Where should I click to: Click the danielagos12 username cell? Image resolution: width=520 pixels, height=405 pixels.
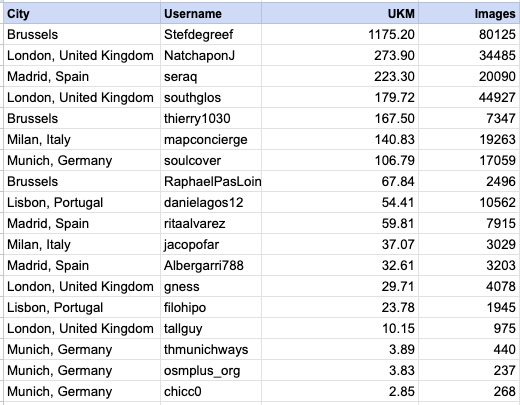click(211, 202)
